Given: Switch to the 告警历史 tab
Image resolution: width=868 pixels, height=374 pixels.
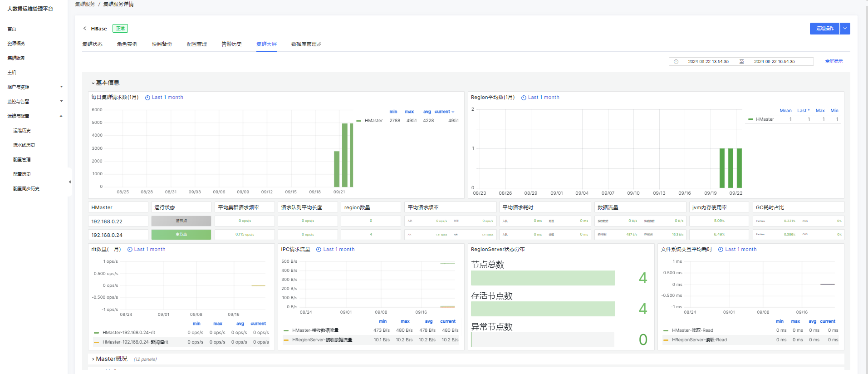Looking at the screenshot, I should pyautogui.click(x=231, y=44).
